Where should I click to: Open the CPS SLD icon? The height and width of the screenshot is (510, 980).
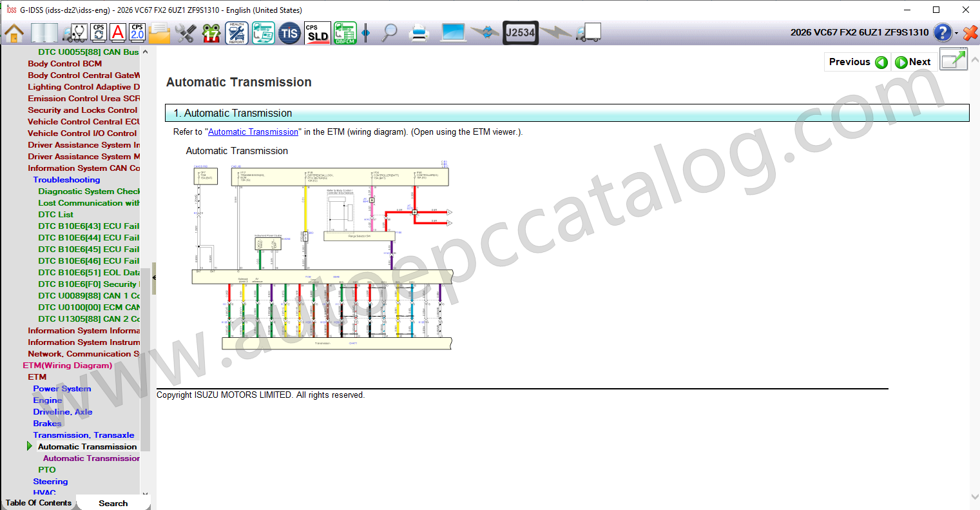(x=317, y=33)
